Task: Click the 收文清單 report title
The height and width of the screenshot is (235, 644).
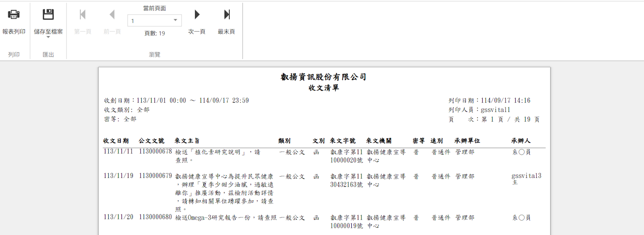Action: [324, 88]
